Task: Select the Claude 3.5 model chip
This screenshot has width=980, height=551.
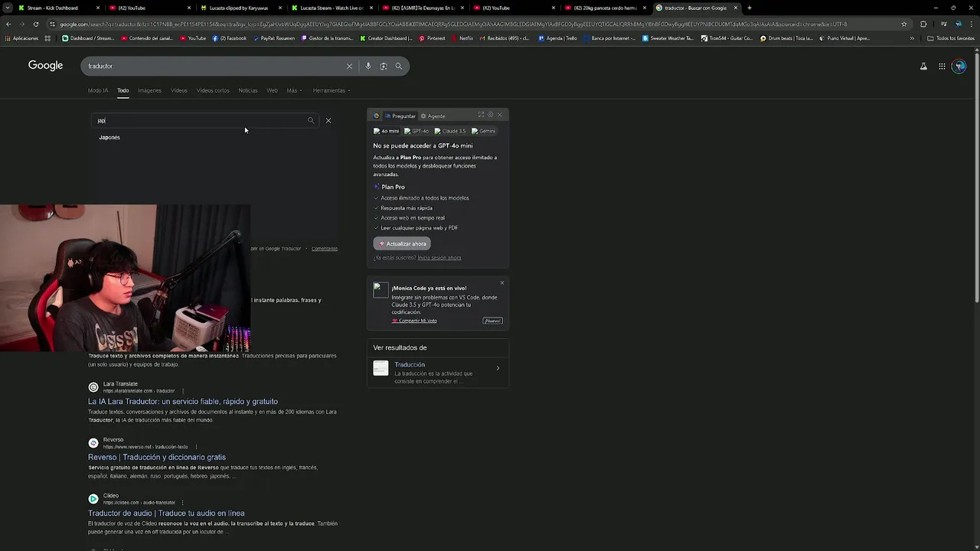Action: [x=450, y=131]
